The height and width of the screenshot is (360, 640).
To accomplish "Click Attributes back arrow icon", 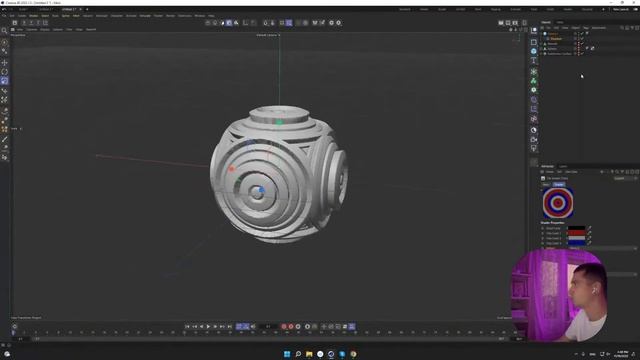I will point(602,172).
